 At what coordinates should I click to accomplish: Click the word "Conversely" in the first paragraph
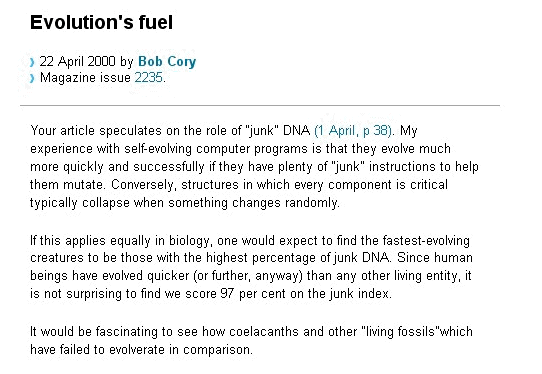point(143,185)
